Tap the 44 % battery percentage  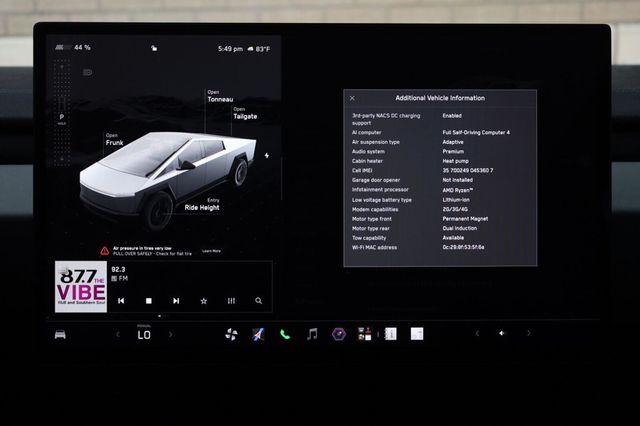(82, 48)
